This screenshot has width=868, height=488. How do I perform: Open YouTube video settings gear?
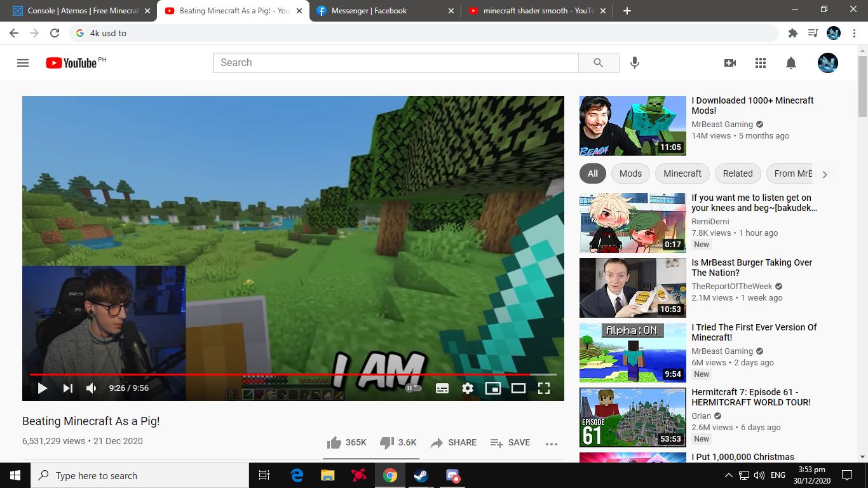[468, 388]
